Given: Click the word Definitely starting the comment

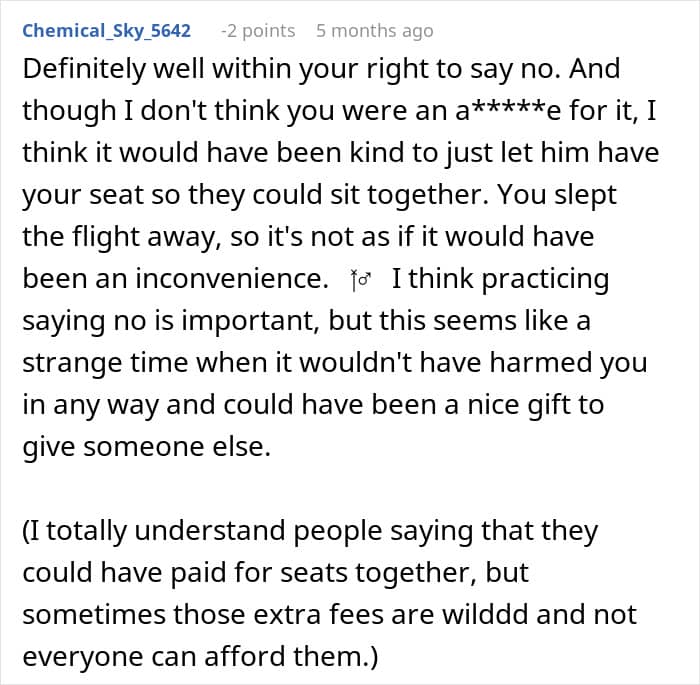Looking at the screenshot, I should pos(87,69).
